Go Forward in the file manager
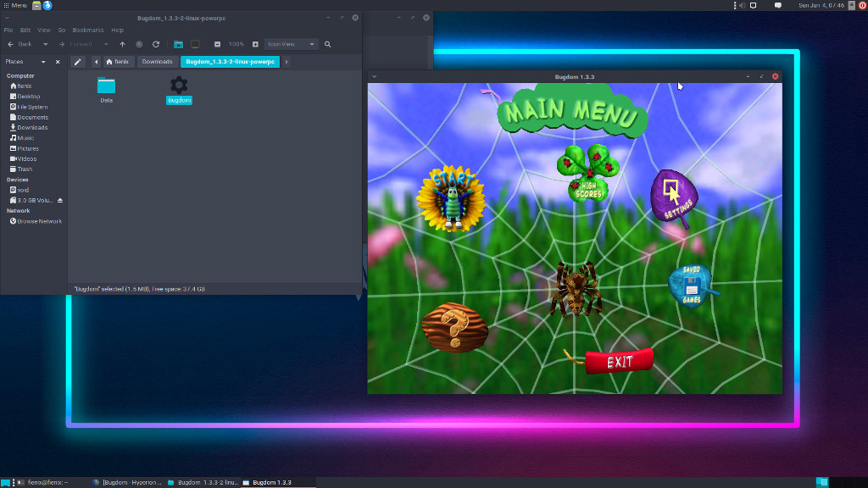 75,44
